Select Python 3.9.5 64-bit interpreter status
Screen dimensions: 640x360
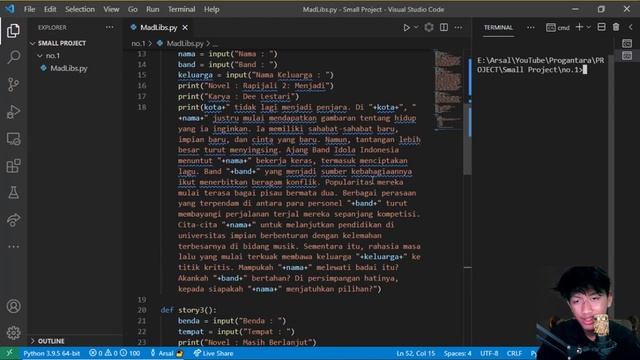pyautogui.click(x=51, y=353)
